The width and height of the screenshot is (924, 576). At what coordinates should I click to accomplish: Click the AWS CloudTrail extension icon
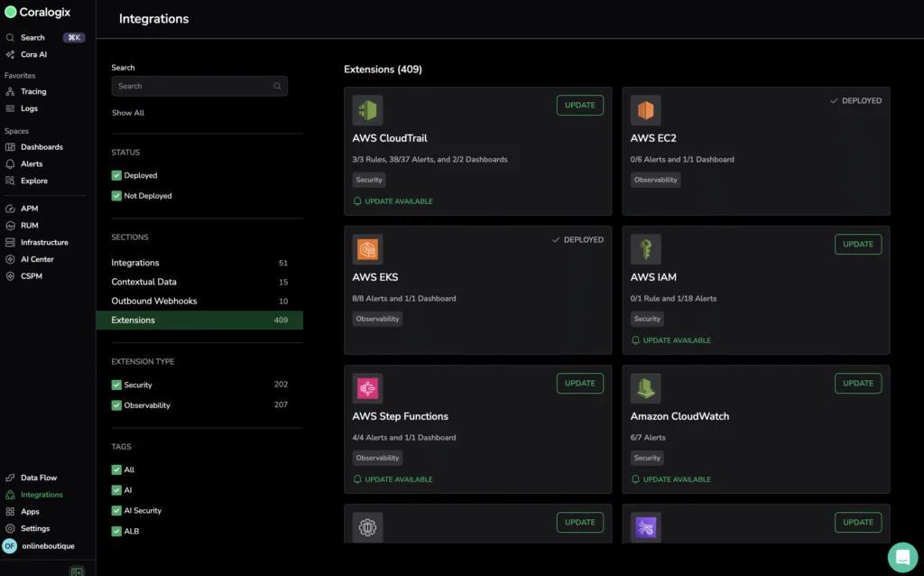(367, 110)
